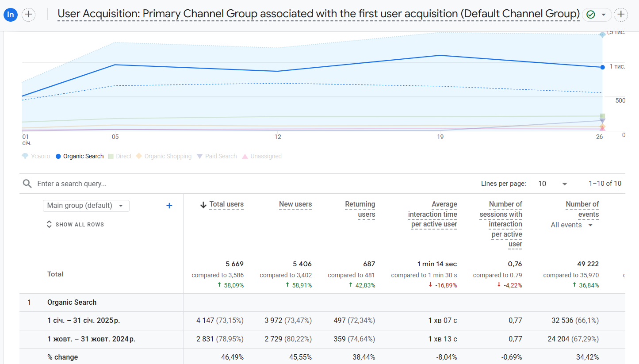Click the User Acquisition report title

[x=318, y=14]
